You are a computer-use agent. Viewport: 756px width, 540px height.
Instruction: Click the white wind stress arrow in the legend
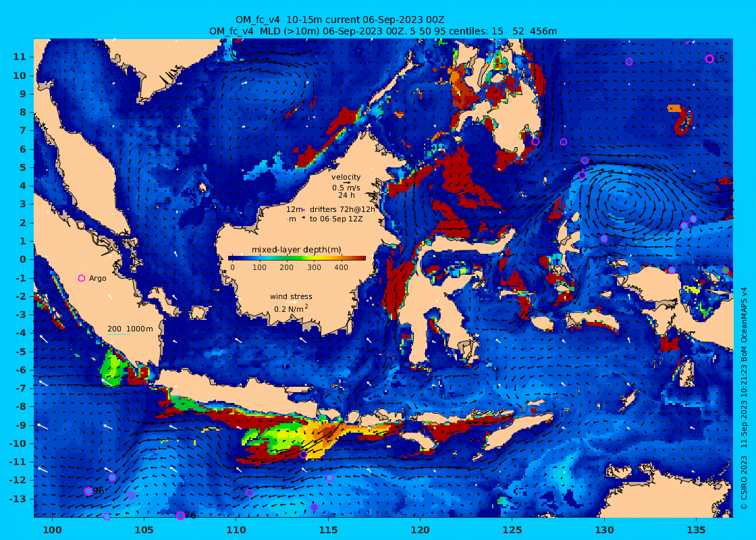[x=291, y=303]
